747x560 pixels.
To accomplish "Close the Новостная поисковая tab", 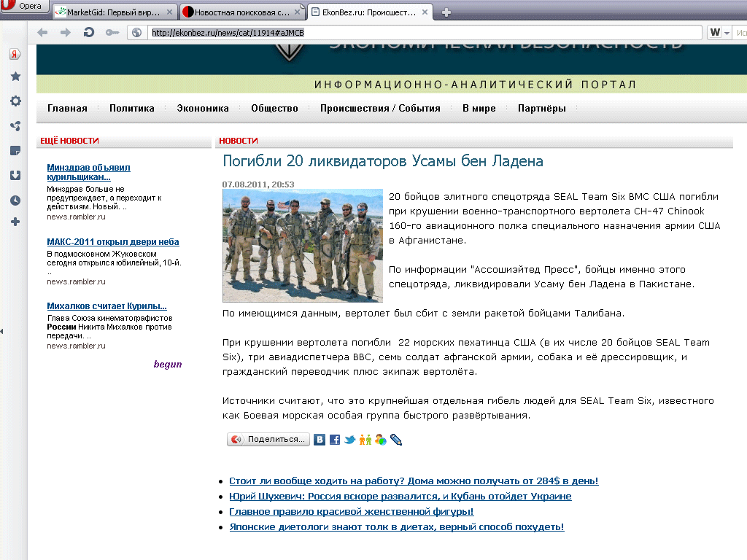I will click(298, 12).
